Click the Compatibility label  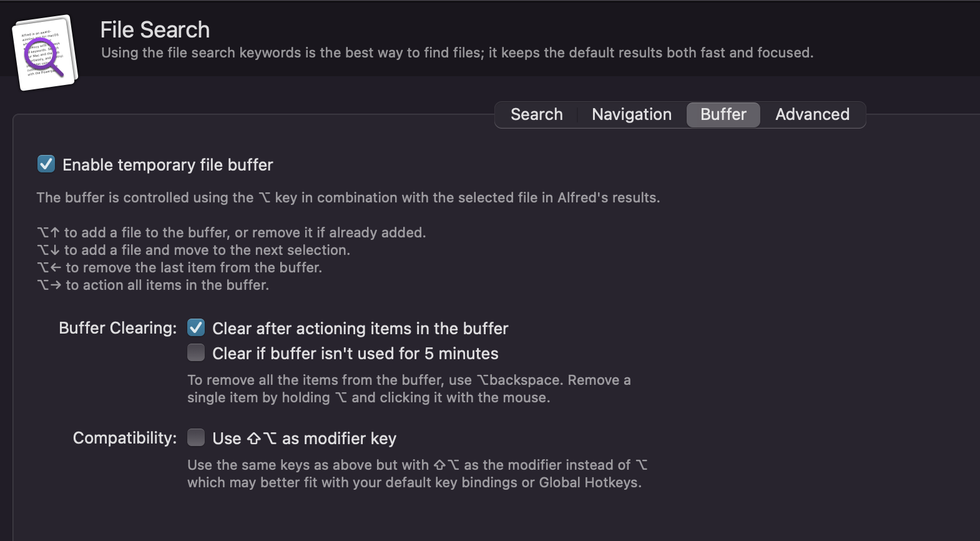click(x=123, y=437)
